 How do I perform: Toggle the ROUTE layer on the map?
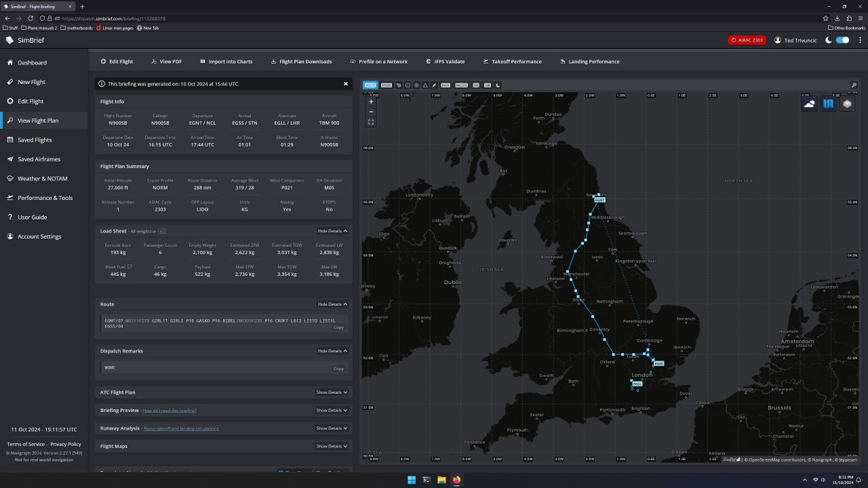pyautogui.click(x=370, y=85)
